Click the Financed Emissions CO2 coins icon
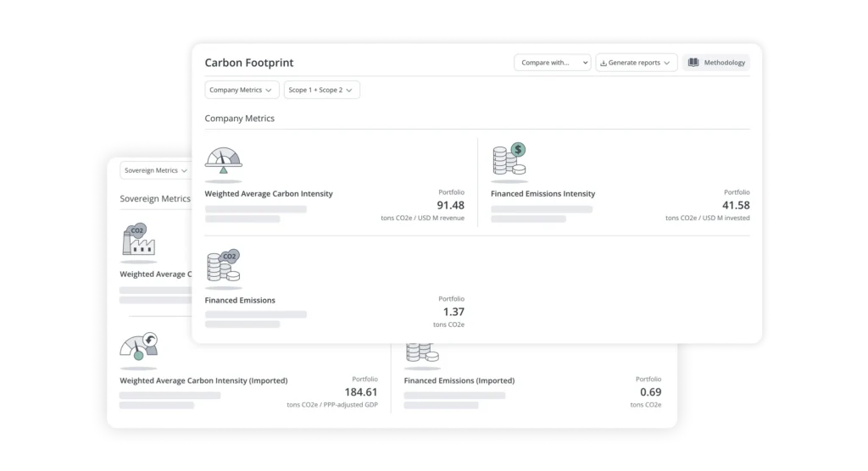Image resolution: width=868 pixels, height=471 pixels. [223, 266]
